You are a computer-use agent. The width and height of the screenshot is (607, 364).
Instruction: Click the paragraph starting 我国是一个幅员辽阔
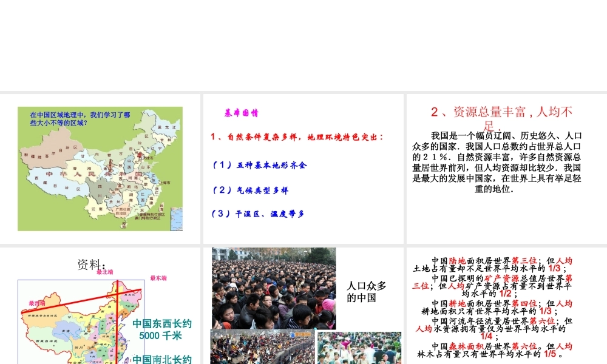pos(497,162)
